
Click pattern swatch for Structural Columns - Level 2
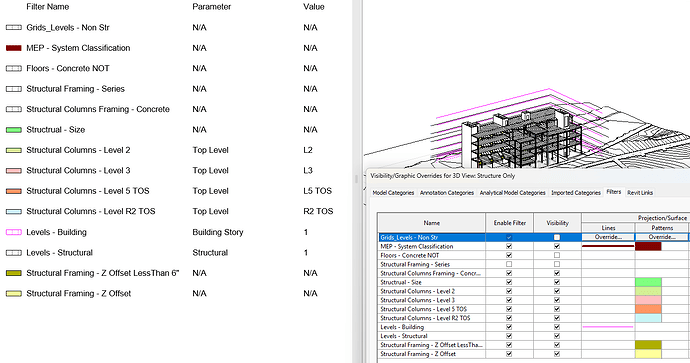[648, 291]
